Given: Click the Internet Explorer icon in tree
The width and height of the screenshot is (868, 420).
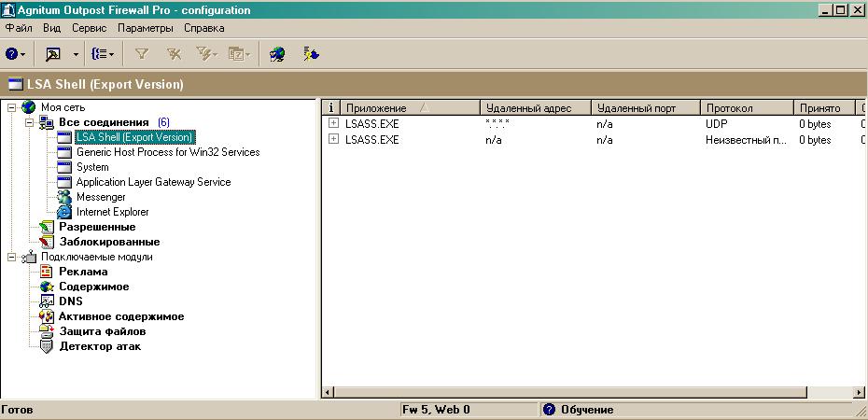Looking at the screenshot, I should click(x=64, y=211).
